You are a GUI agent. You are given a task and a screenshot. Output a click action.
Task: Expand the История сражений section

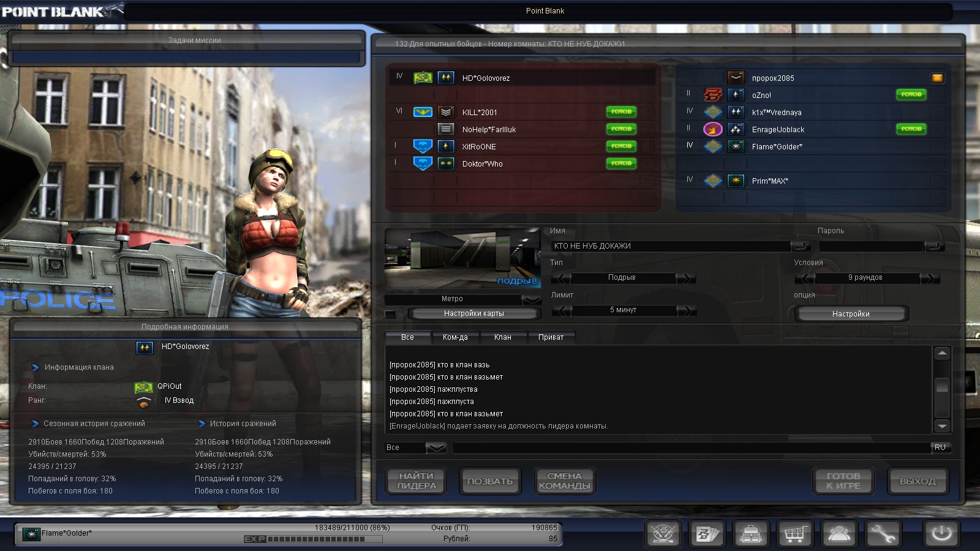click(x=202, y=424)
